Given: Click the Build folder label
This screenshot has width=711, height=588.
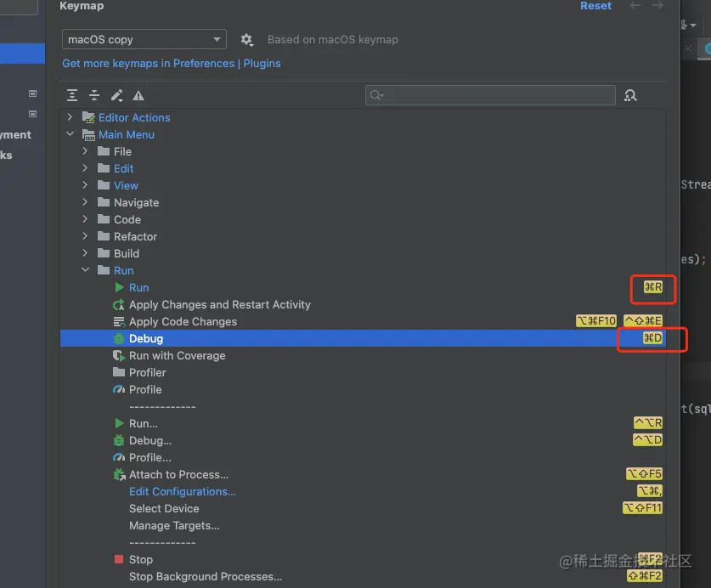Looking at the screenshot, I should 127,253.
